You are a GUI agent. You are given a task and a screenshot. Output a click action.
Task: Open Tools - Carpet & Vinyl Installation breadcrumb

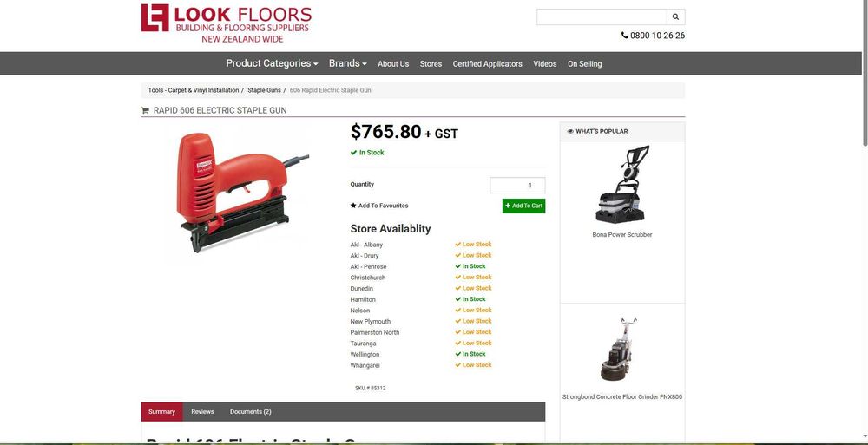(194, 90)
